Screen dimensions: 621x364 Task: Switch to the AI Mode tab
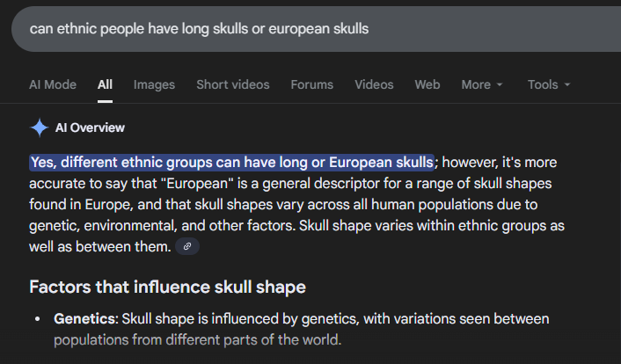[53, 84]
